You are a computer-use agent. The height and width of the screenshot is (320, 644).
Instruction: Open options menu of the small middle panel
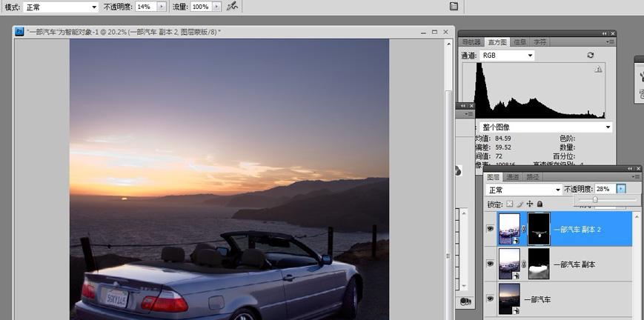tap(471, 114)
